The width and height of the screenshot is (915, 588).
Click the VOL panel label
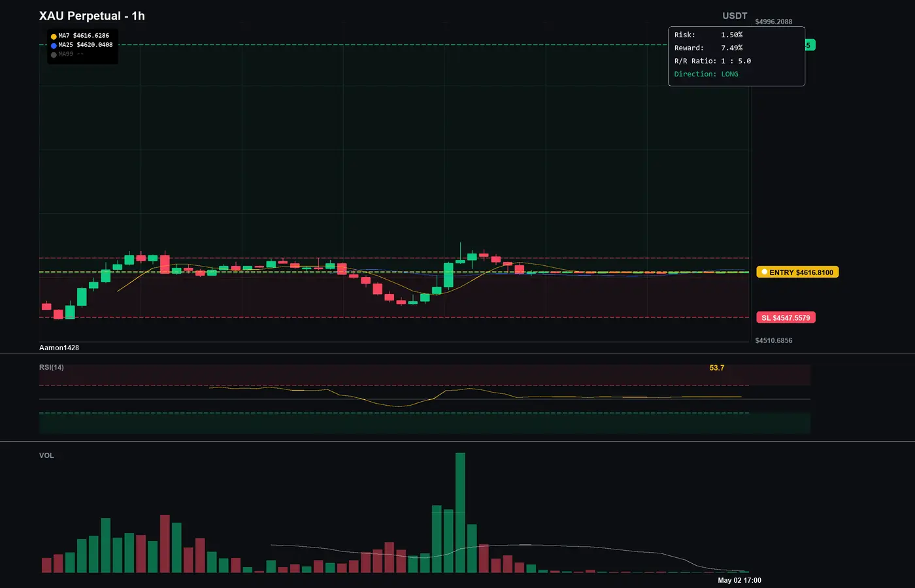pyautogui.click(x=46, y=455)
